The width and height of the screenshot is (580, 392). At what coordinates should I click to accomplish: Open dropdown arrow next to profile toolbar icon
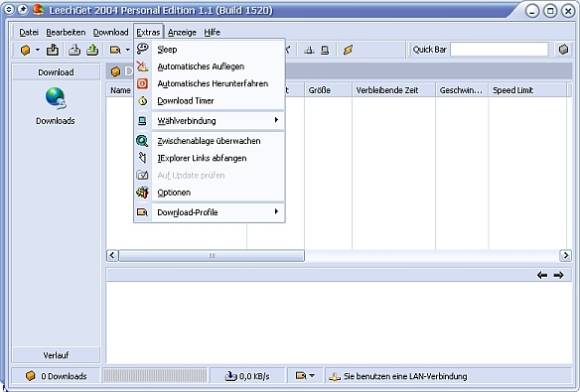click(x=128, y=50)
